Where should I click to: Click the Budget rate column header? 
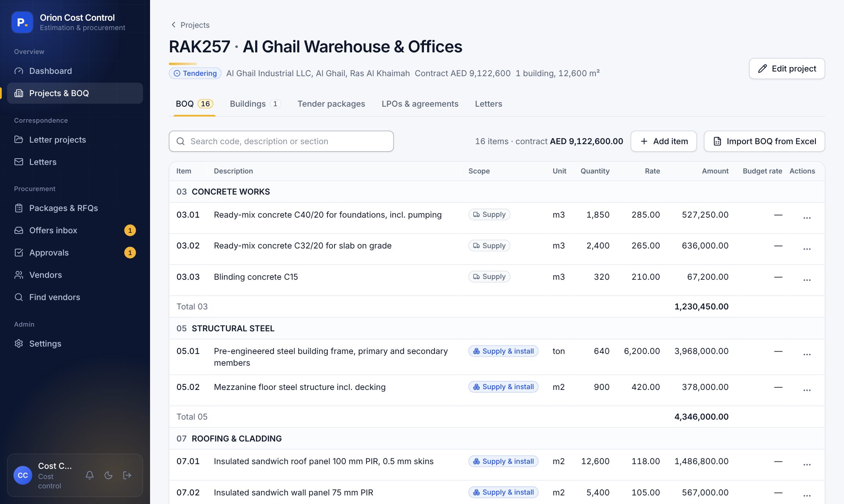click(762, 171)
